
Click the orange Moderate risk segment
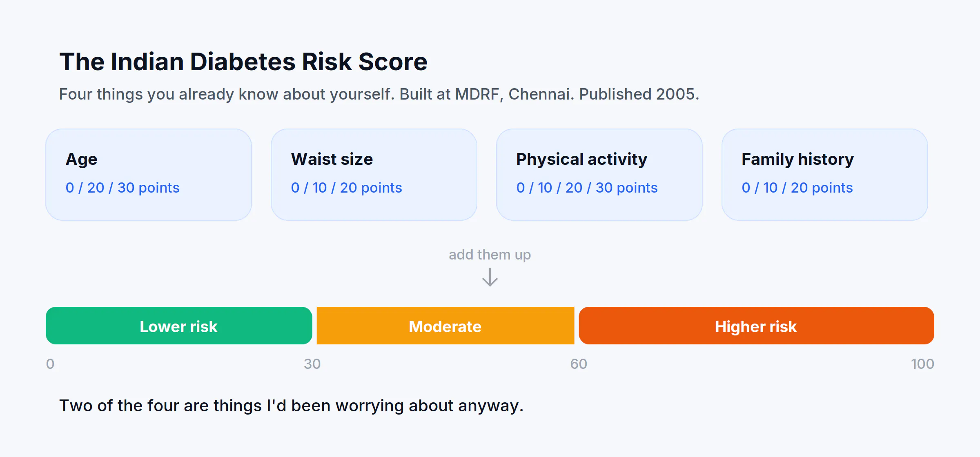click(445, 326)
